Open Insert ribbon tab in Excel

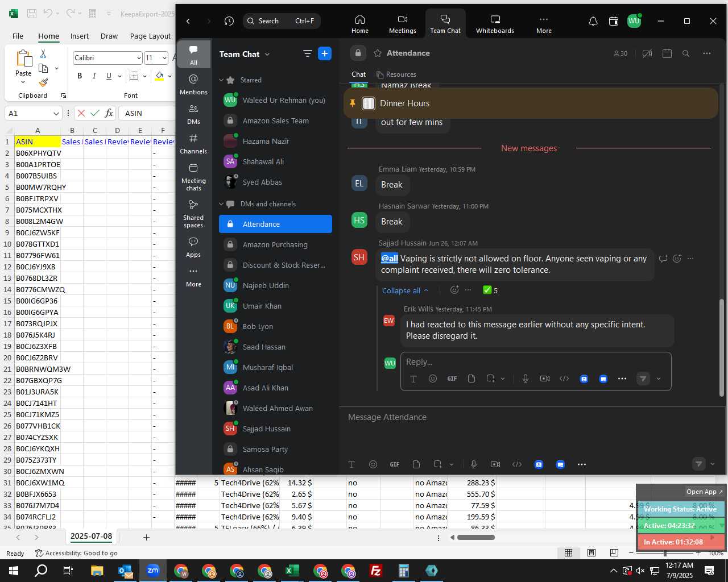click(80, 36)
